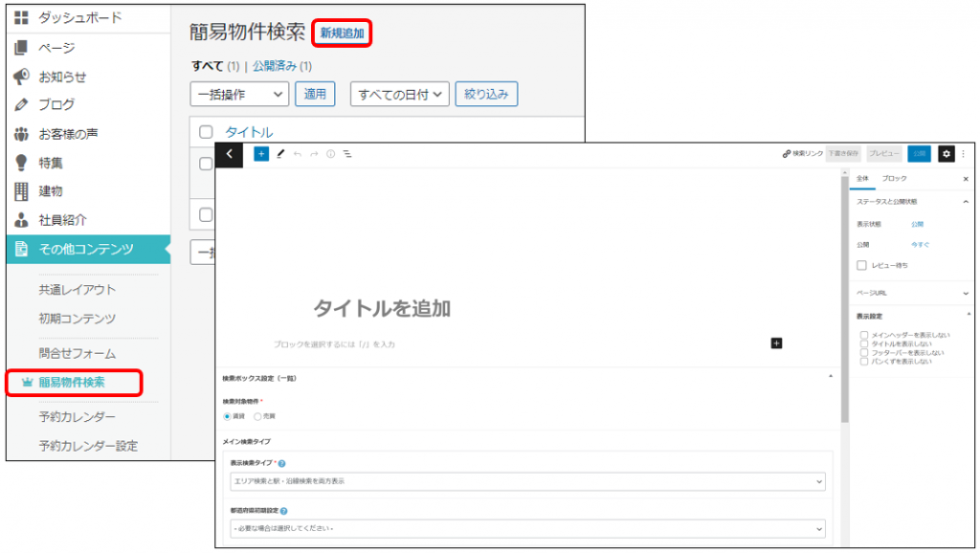Click the blue add block plus icon
The width and height of the screenshot is (980, 553).
pos(261,153)
